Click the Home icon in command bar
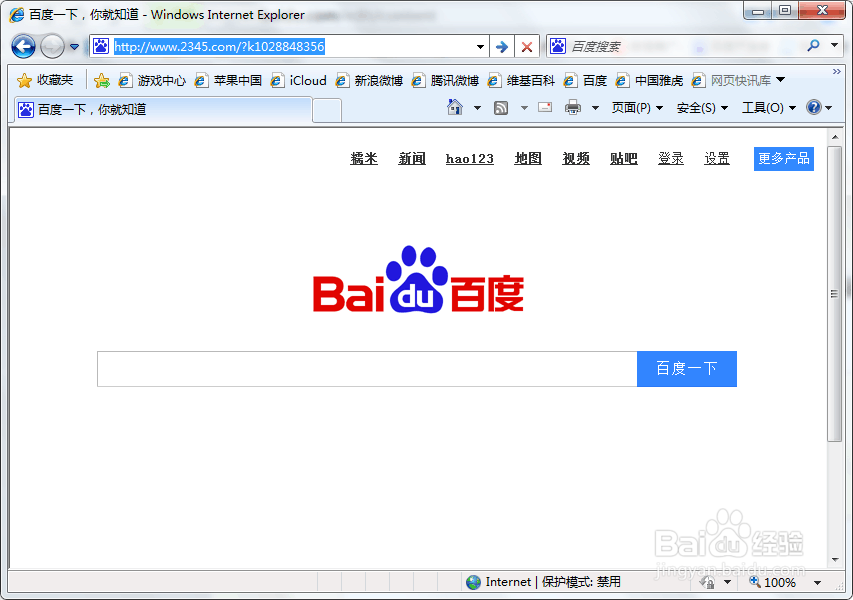853x600 pixels. [455, 107]
